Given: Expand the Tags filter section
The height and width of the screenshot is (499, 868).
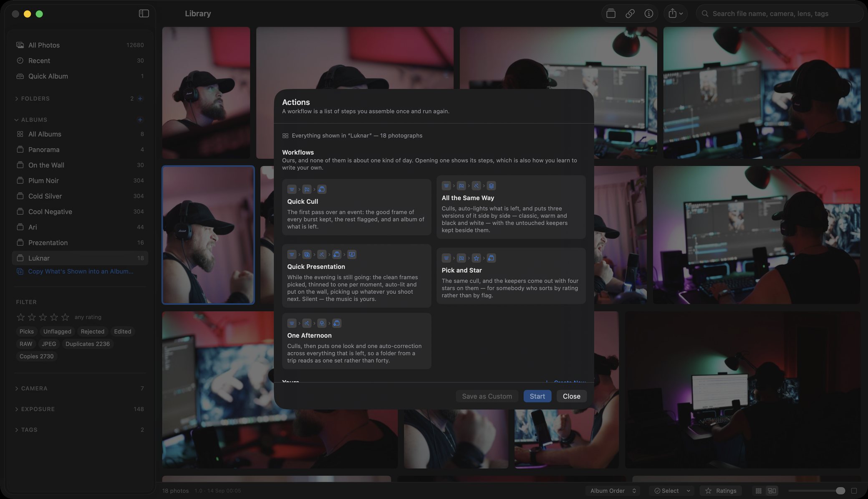Looking at the screenshot, I should pyautogui.click(x=17, y=430).
